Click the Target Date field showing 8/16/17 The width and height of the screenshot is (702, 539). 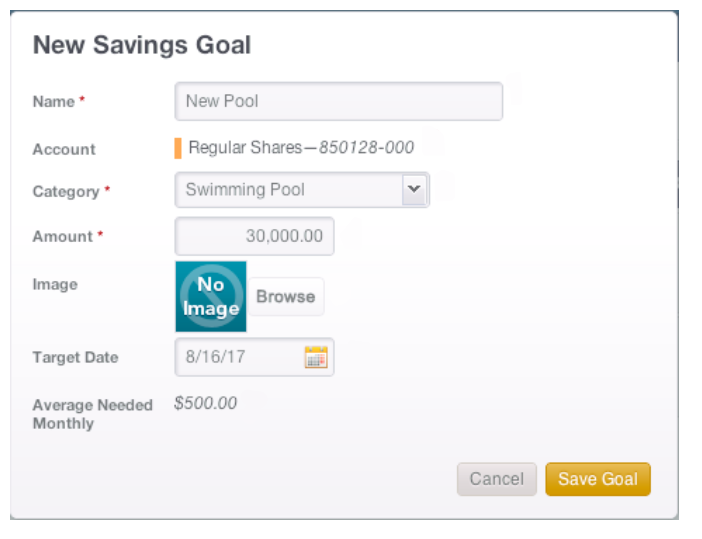[x=254, y=357]
